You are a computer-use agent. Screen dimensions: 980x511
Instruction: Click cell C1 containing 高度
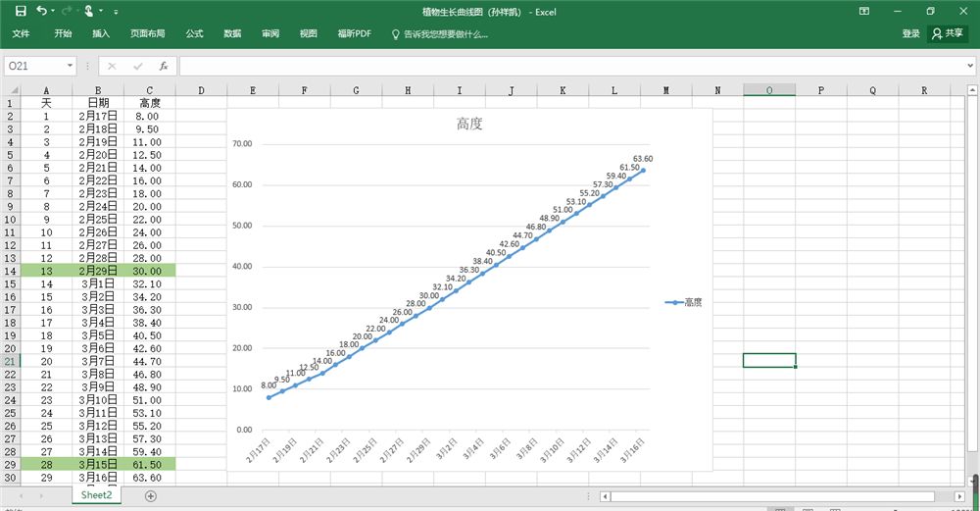point(149,103)
